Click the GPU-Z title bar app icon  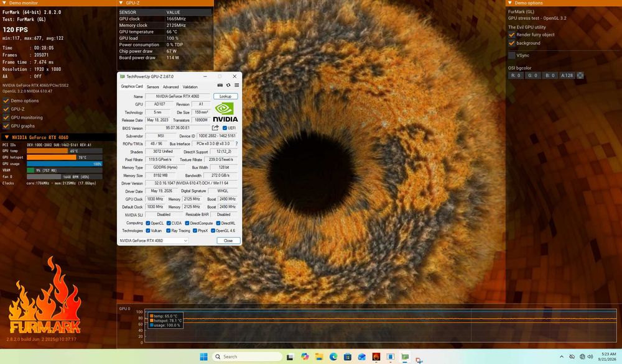(123, 76)
